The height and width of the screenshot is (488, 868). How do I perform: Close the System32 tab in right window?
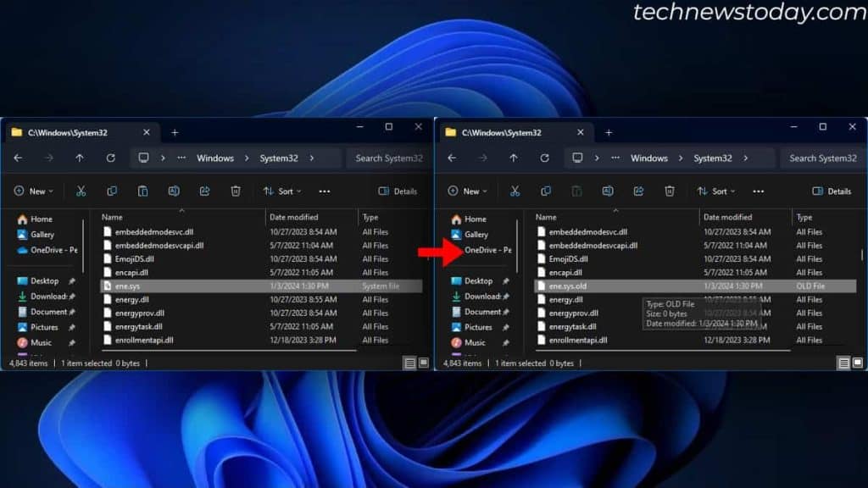click(x=580, y=132)
